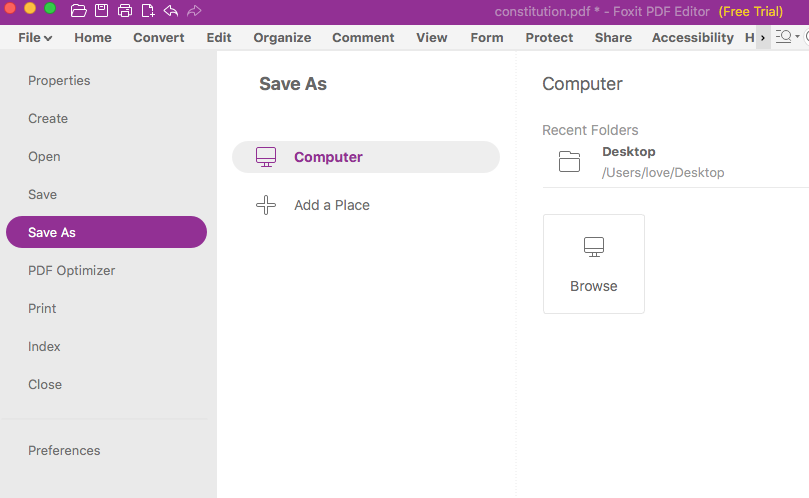
Task: Click the Undo arrow icon
Action: click(171, 11)
